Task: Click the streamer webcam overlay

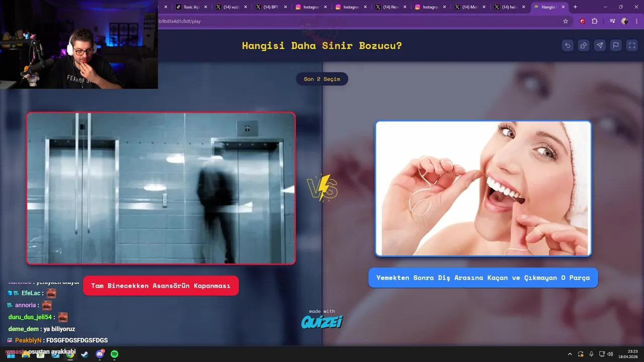Action: pyautogui.click(x=79, y=44)
